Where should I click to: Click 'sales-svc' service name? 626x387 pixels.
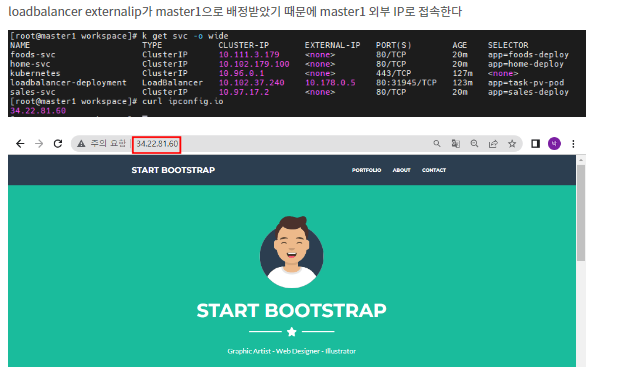[33, 92]
